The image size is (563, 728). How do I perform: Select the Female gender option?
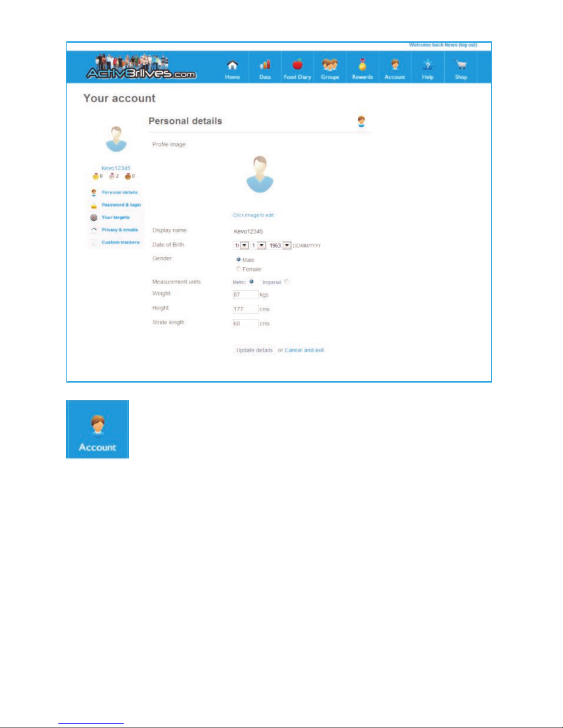pyautogui.click(x=239, y=269)
